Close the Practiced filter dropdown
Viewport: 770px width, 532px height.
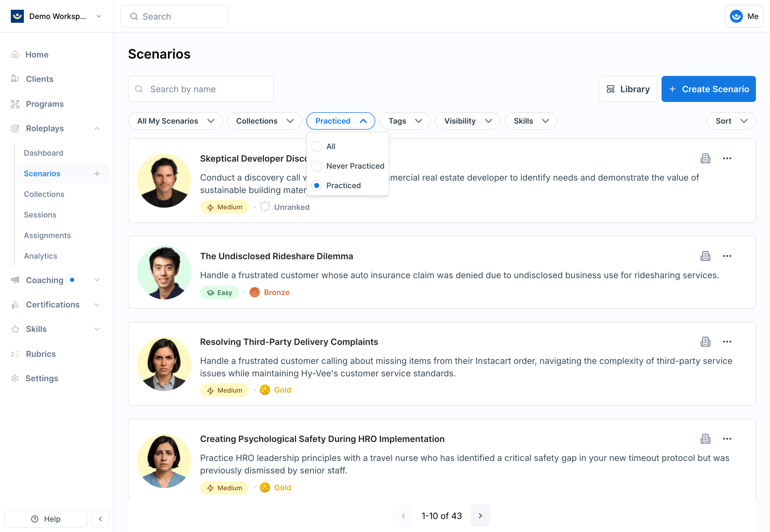coord(341,121)
